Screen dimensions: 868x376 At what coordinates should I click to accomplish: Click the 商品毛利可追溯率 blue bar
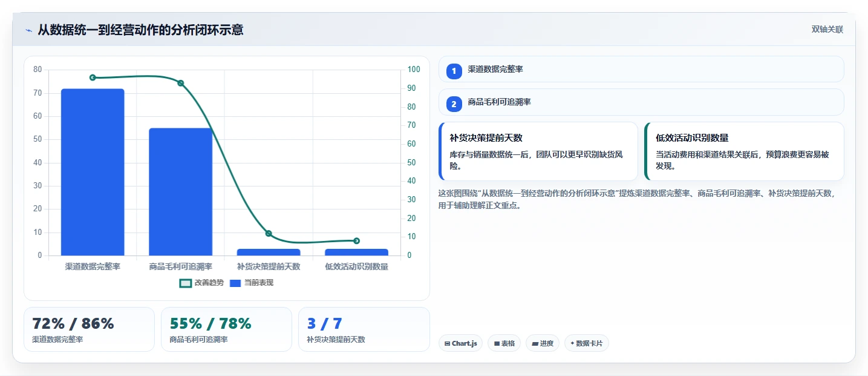pyautogui.click(x=181, y=192)
